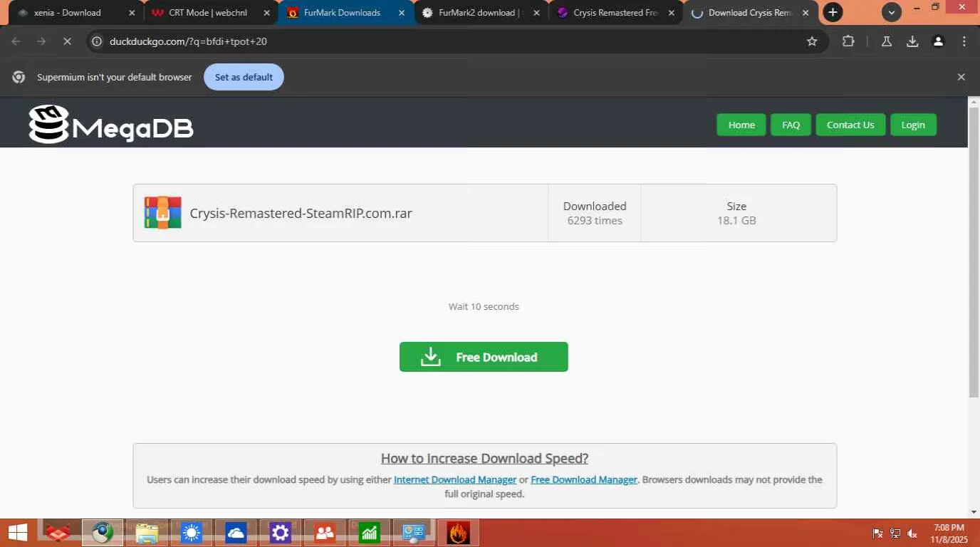Switch to the CRT Mode webchnl tab

(x=211, y=13)
